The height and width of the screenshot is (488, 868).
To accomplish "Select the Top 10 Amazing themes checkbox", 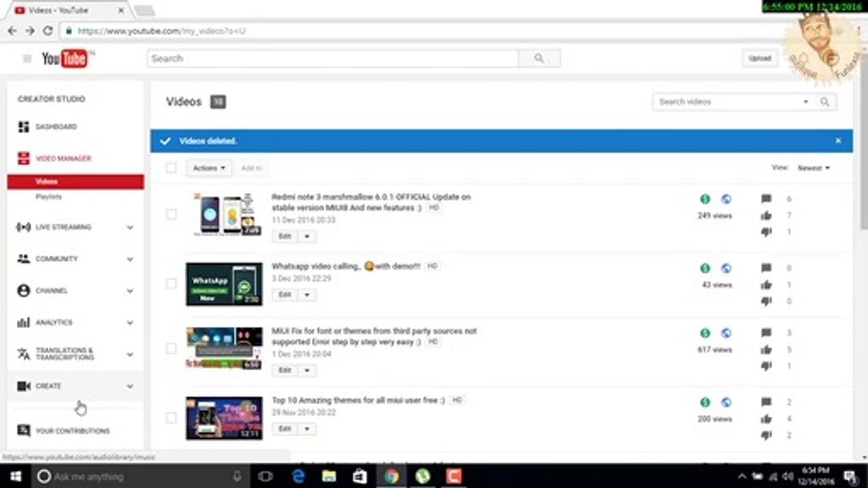I will point(171,418).
